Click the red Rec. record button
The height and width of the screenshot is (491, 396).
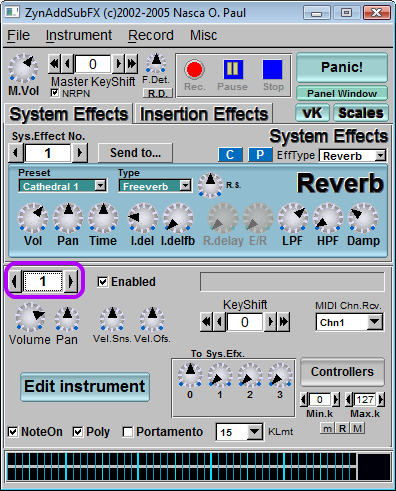194,70
